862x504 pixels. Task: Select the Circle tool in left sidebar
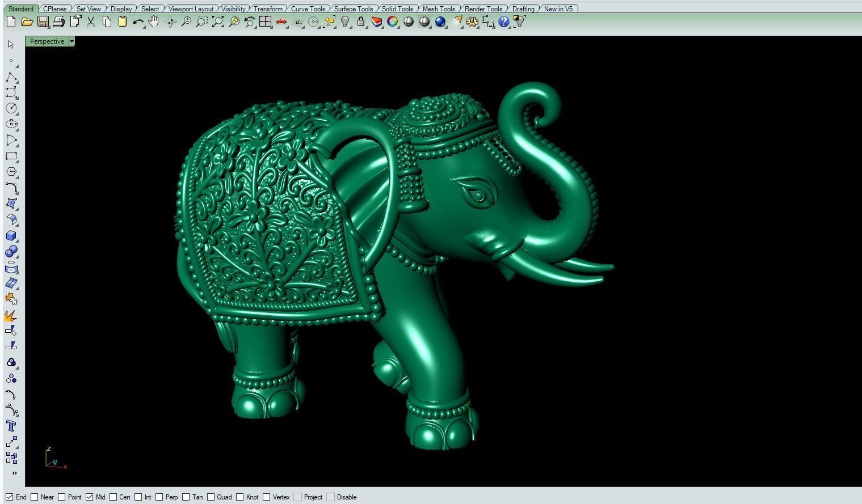coord(11,108)
